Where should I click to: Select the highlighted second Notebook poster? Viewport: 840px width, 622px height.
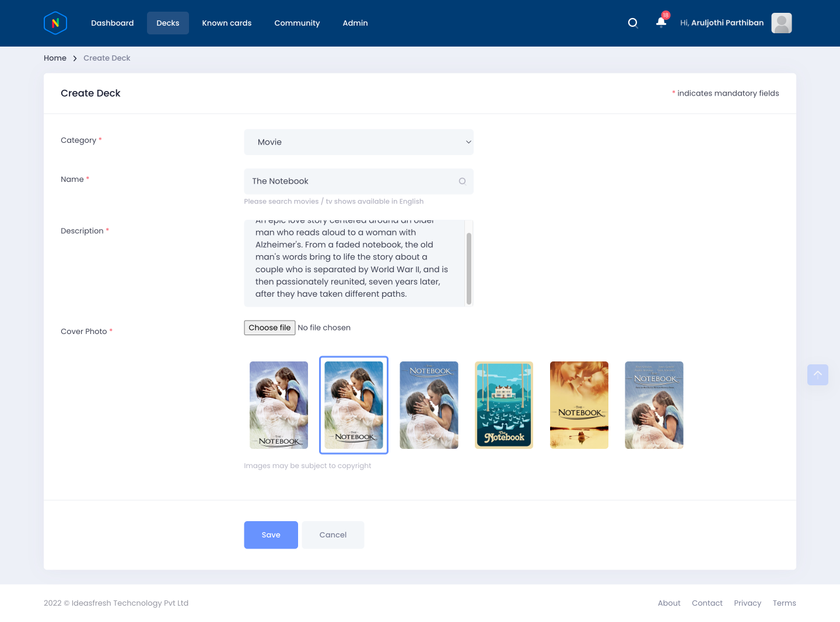coord(353,405)
